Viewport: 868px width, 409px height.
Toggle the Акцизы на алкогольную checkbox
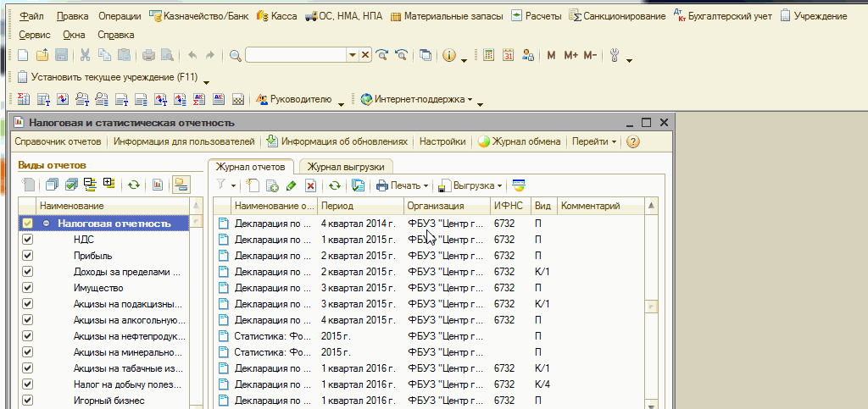(x=28, y=320)
